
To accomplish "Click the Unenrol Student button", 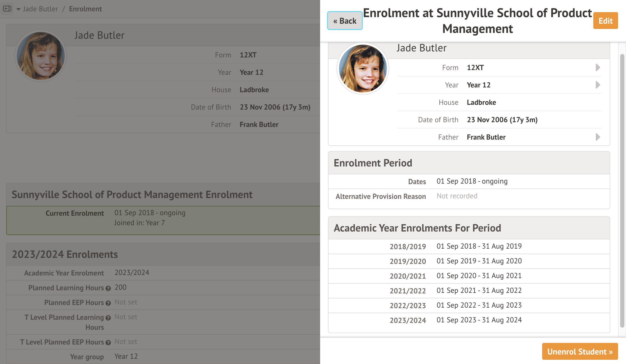I will click(580, 351).
